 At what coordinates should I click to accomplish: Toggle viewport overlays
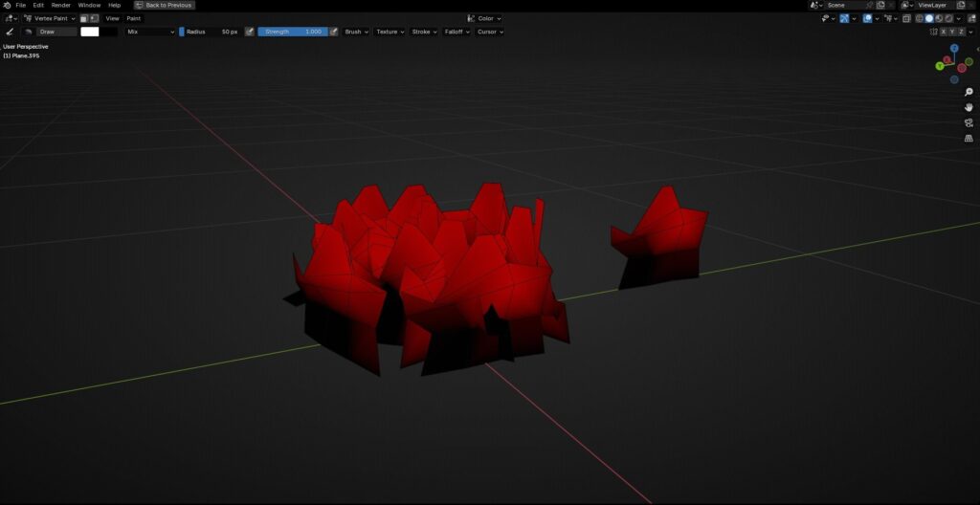point(867,19)
